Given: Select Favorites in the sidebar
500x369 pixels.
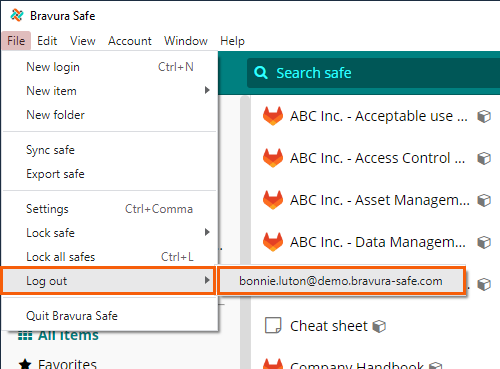Looking at the screenshot, I should (x=67, y=364).
